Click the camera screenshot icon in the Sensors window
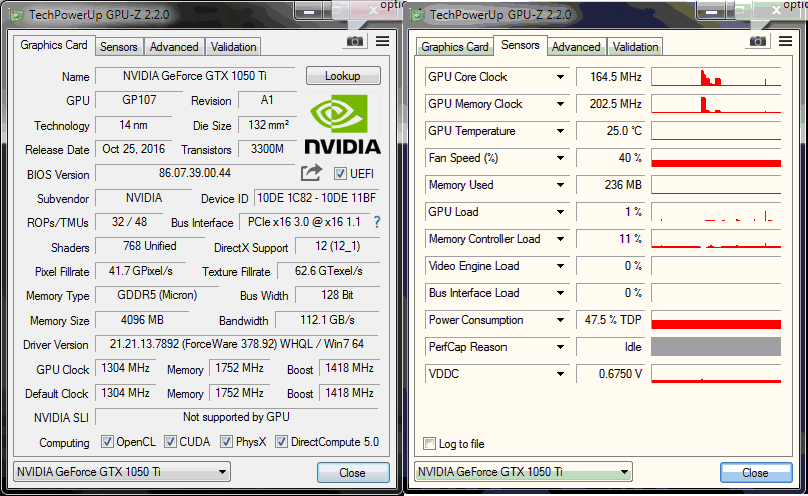 758,41
